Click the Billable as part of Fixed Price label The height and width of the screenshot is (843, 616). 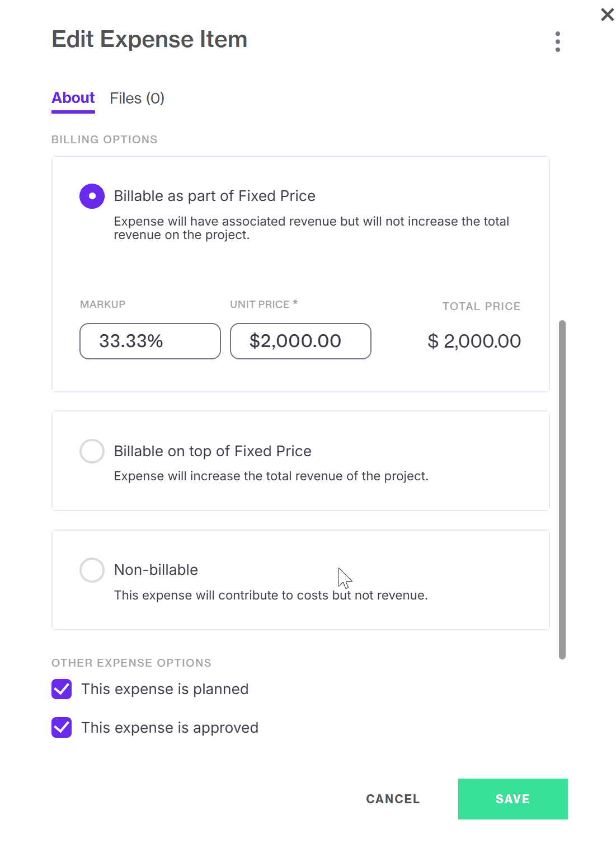(x=215, y=196)
